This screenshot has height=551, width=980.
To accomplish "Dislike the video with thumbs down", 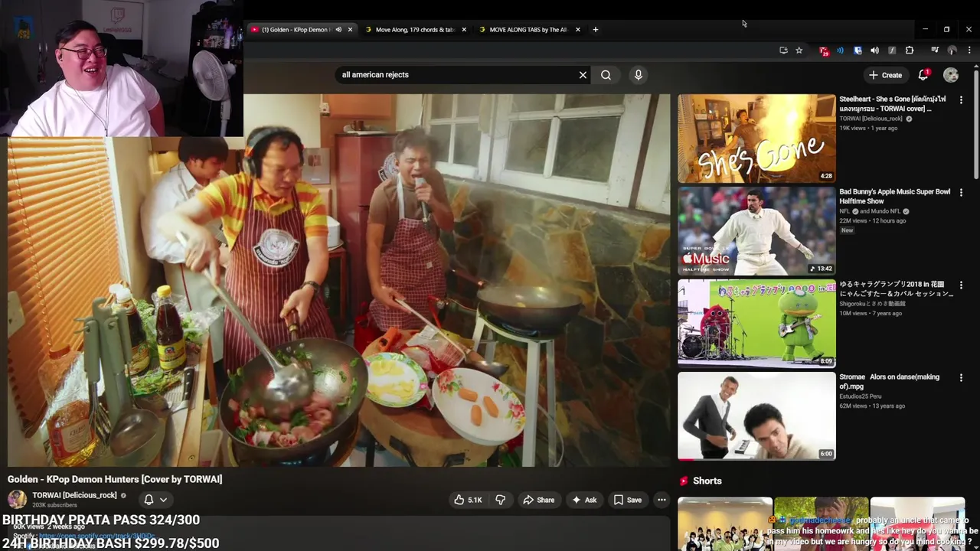I will click(x=500, y=500).
